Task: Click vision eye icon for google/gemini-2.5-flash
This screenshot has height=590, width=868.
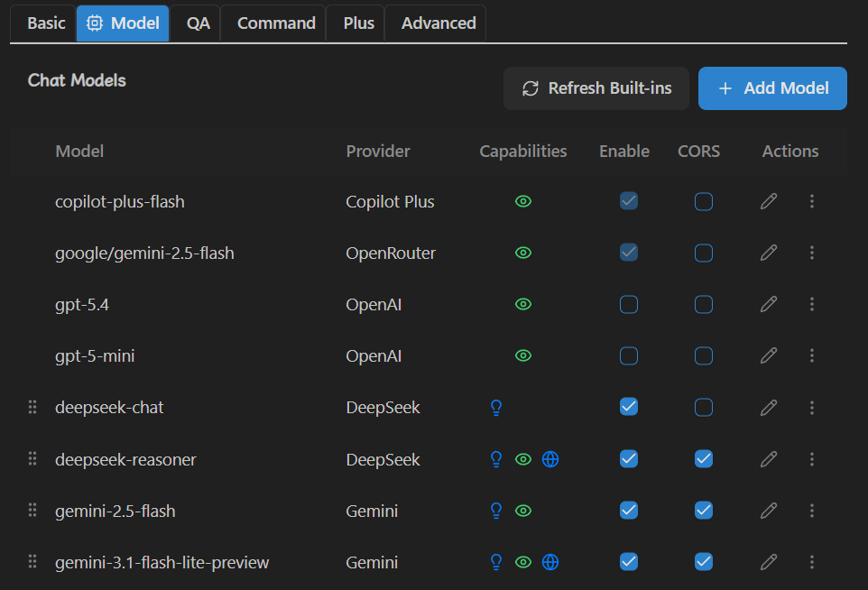Action: [x=523, y=253]
